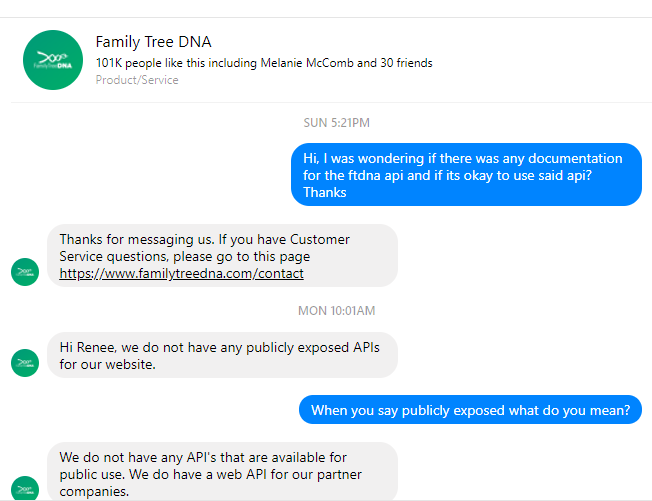The image size is (652, 501).
Task: Click the Product/Service category label
Action: pos(137,80)
